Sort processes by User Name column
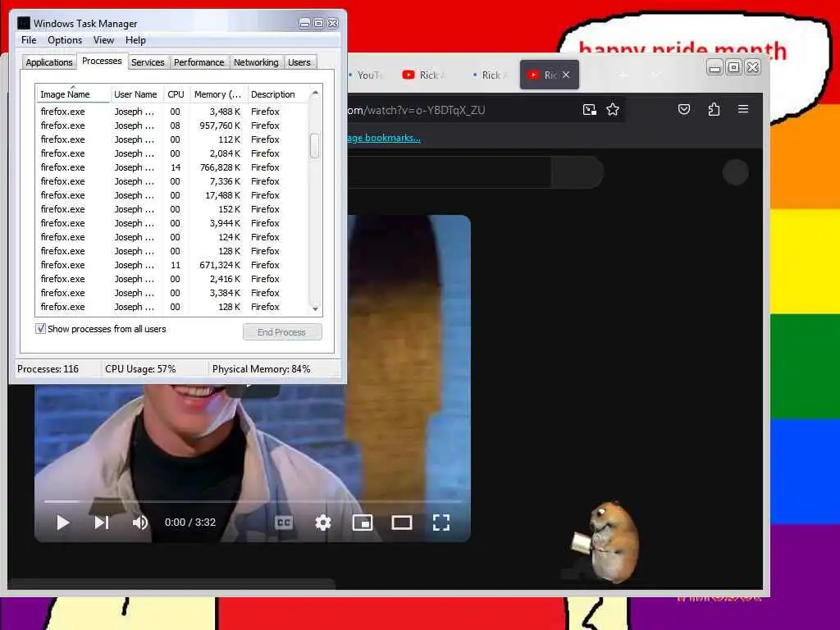The height and width of the screenshot is (630, 840). [x=135, y=94]
